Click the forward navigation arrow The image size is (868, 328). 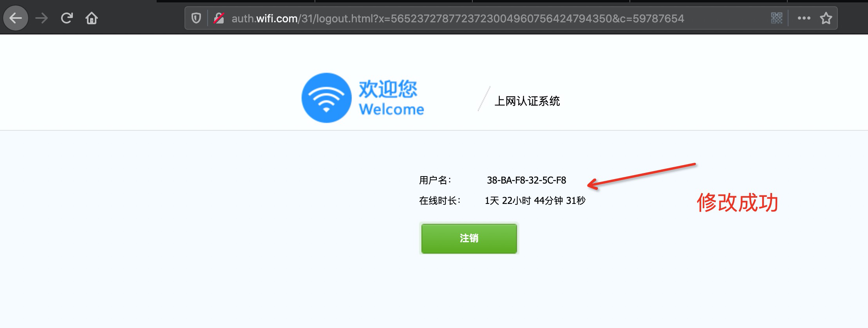(41, 18)
